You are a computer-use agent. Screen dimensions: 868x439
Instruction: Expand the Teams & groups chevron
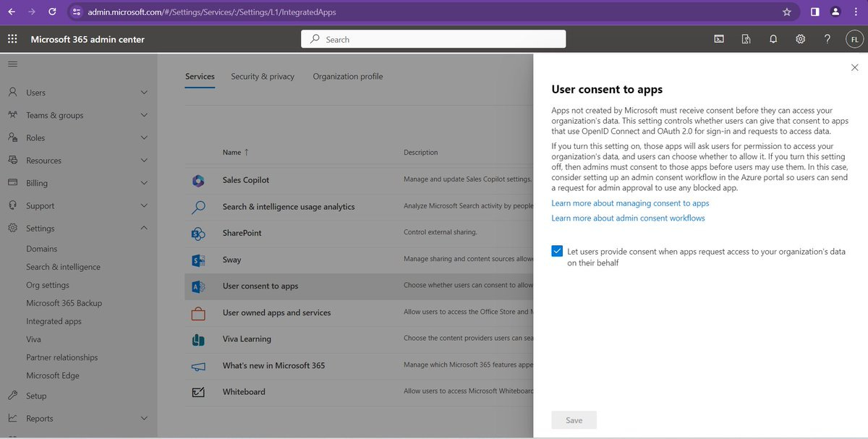point(144,115)
